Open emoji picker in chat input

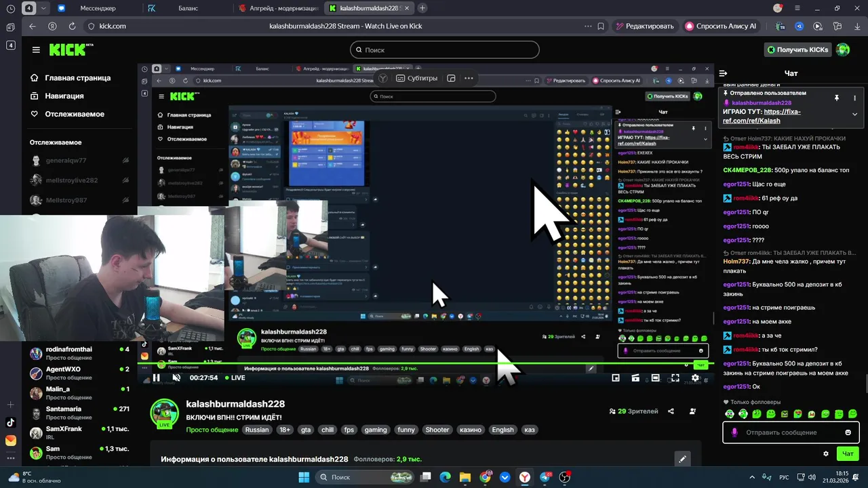click(x=848, y=432)
